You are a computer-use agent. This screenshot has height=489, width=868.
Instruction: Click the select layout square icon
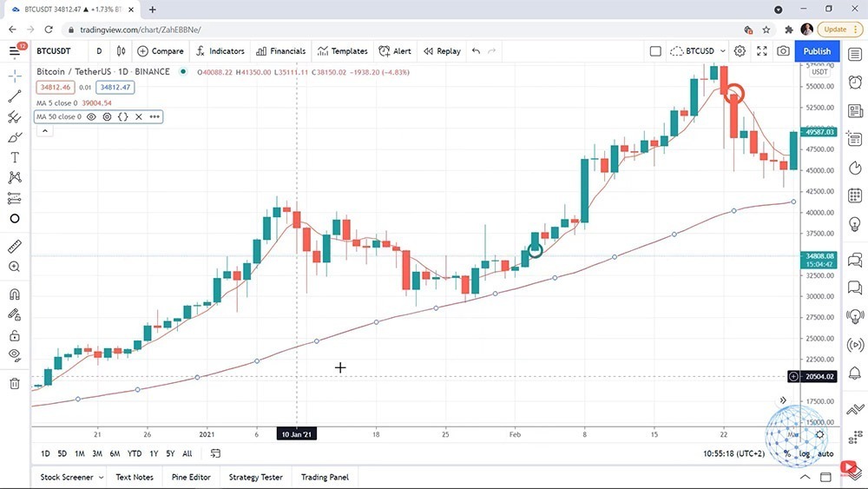click(x=655, y=51)
